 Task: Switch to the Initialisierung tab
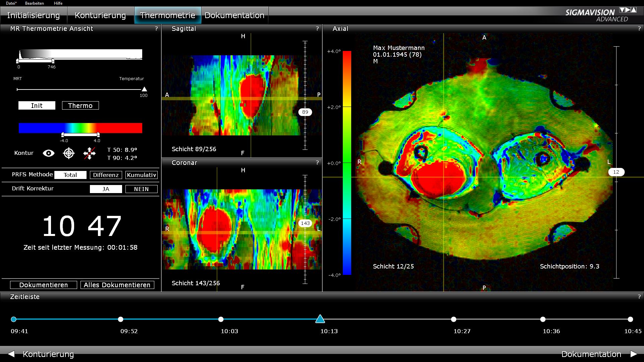34,15
